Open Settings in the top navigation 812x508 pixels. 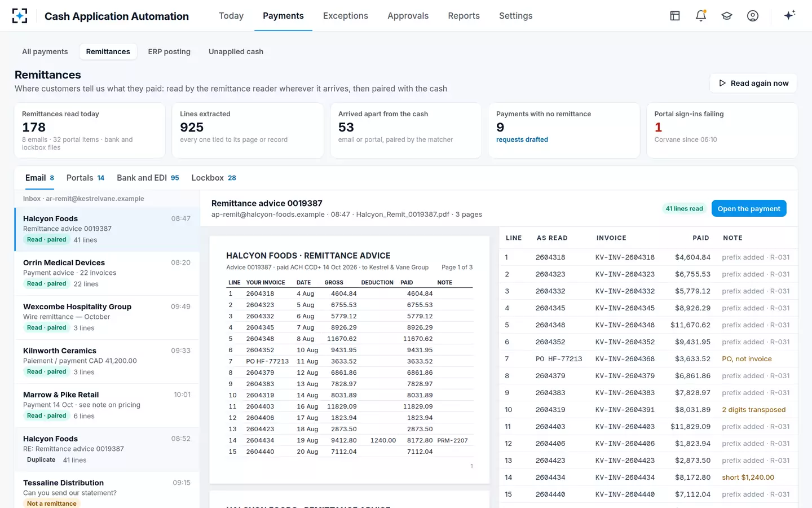[x=515, y=16]
